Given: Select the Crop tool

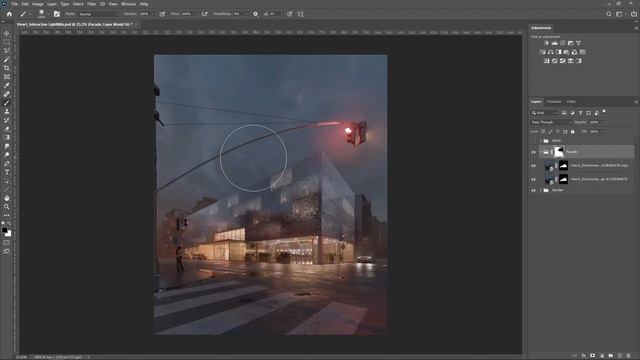Looking at the screenshot, I should [7, 68].
